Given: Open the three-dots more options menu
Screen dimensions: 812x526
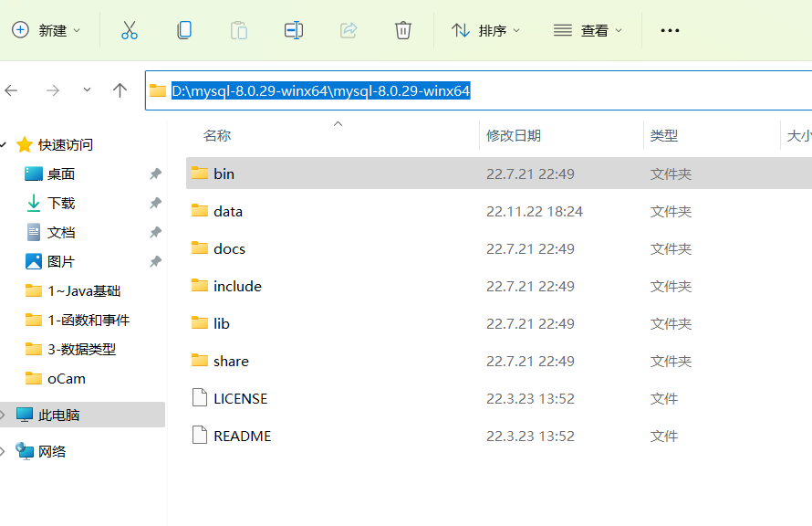Looking at the screenshot, I should click(670, 30).
